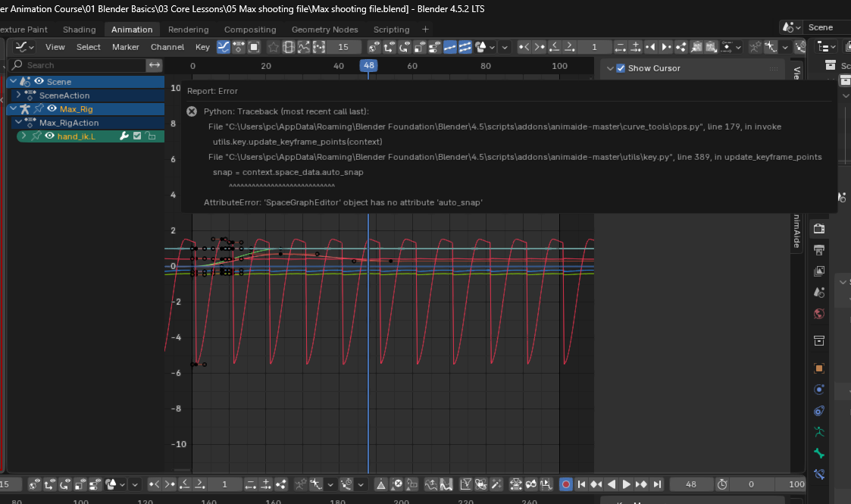Screen dimensions: 851x504
Task: Open the Key menu
Action: 202,47
